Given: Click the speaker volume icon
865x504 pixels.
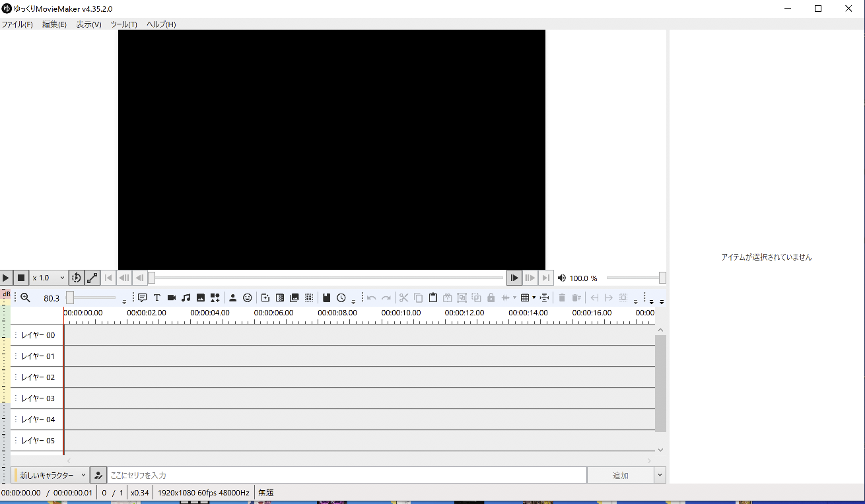Looking at the screenshot, I should coord(562,278).
